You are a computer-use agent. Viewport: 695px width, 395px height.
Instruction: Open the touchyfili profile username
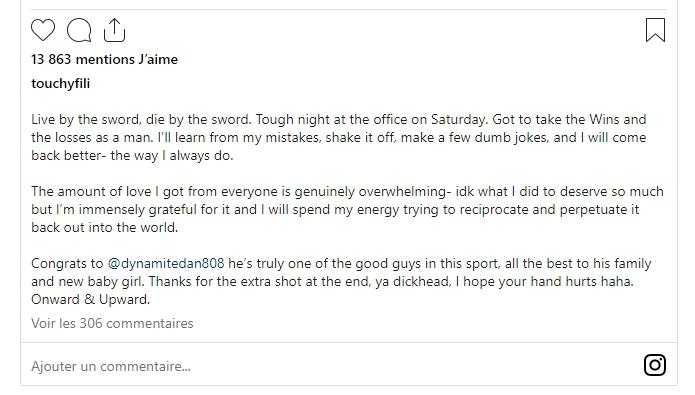[x=60, y=83]
